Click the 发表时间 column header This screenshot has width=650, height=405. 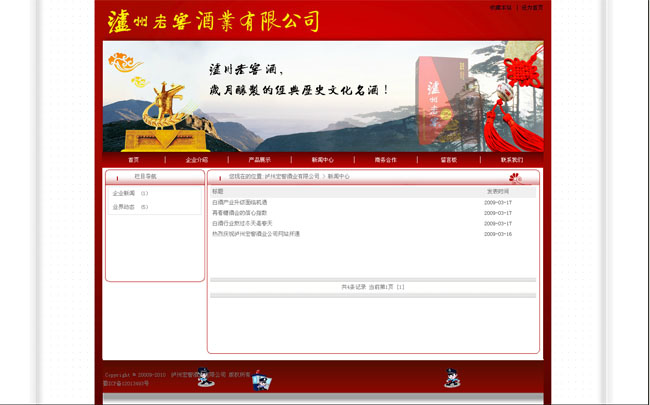point(497,192)
